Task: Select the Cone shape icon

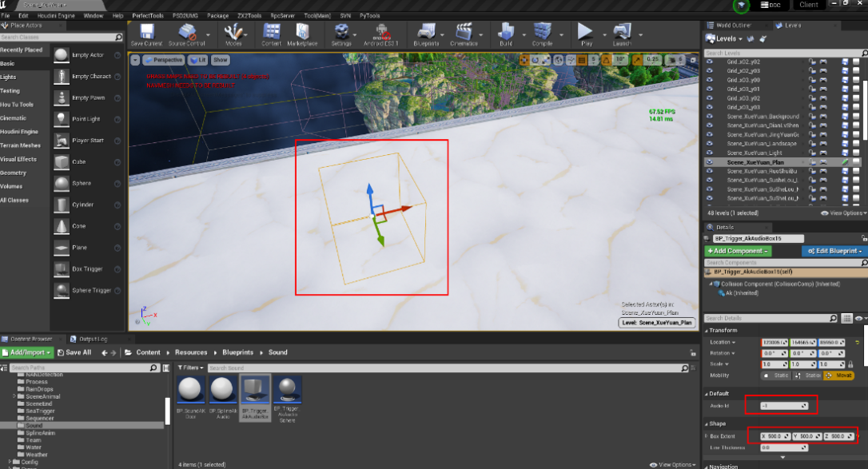Action: pyautogui.click(x=62, y=226)
